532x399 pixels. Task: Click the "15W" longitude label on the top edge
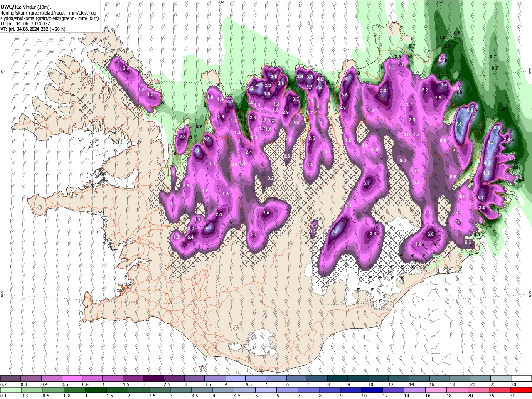440,2
